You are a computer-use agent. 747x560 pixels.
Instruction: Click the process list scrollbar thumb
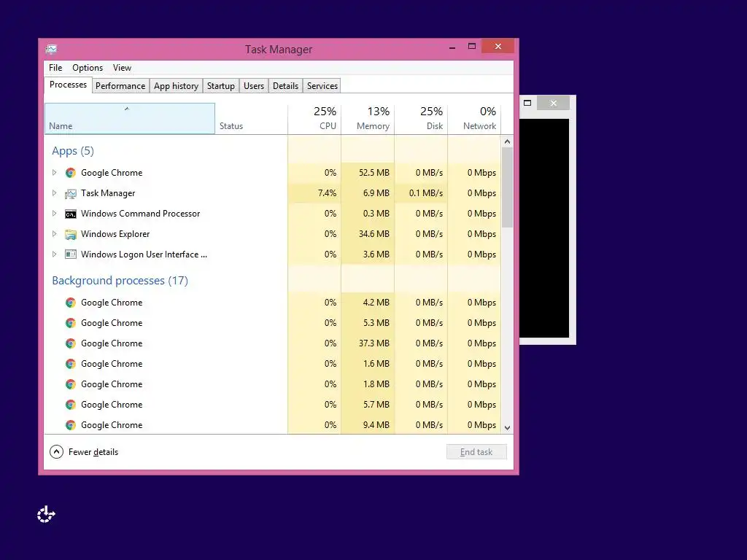(508, 187)
